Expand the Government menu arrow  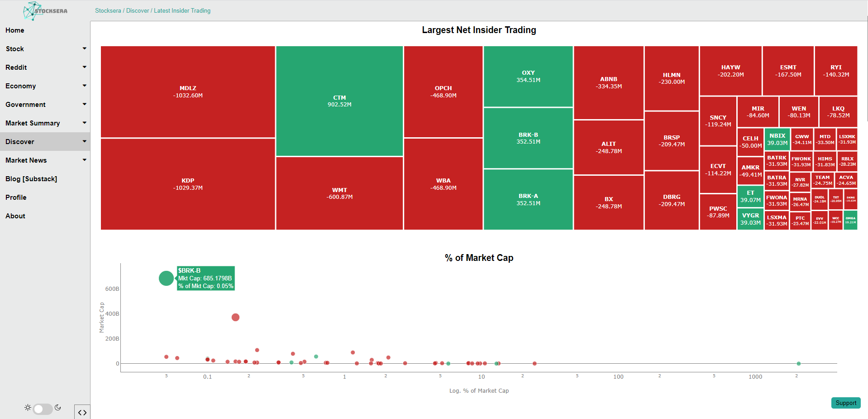[x=84, y=104]
